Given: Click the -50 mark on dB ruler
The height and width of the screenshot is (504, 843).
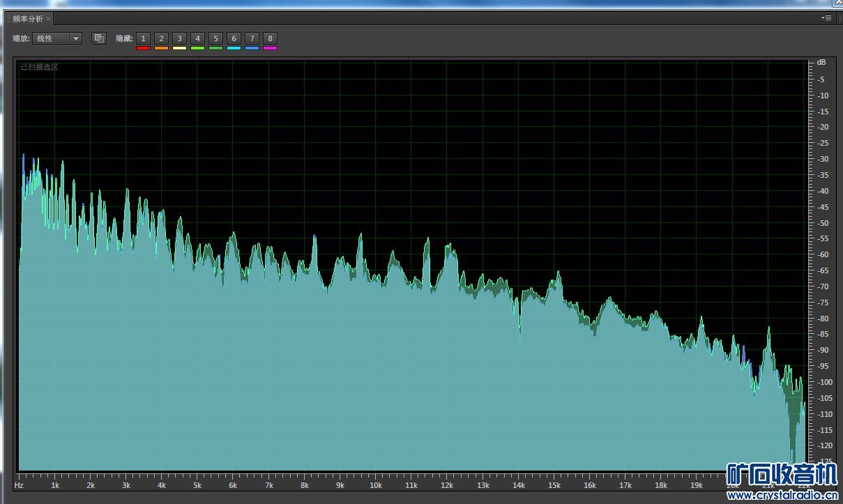Looking at the screenshot, I should [823, 223].
